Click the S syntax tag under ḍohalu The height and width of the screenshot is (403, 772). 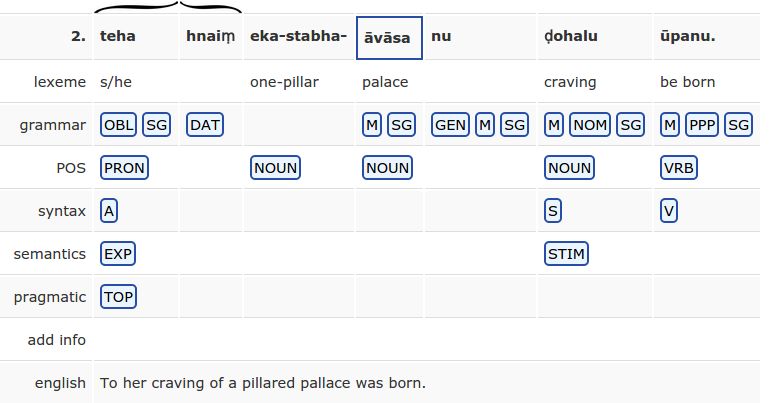(553, 211)
